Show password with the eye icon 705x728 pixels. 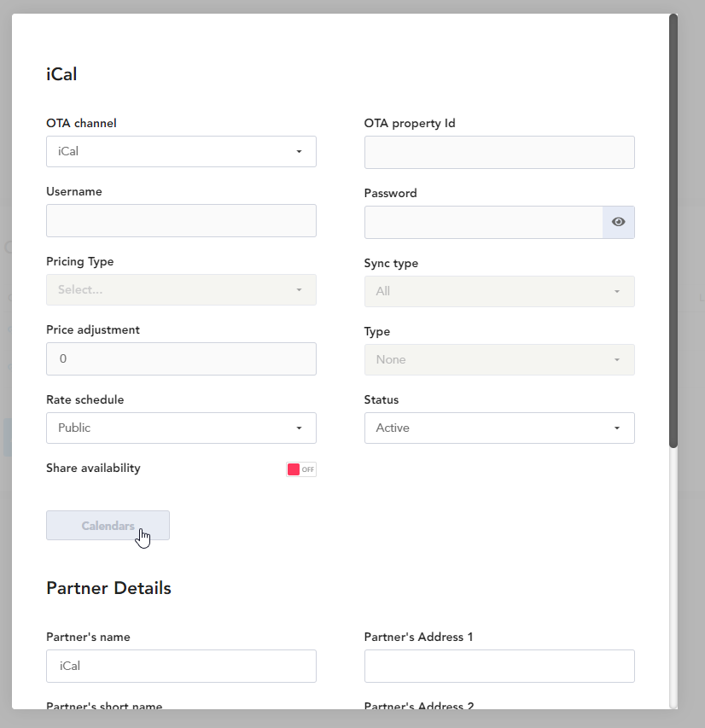618,222
